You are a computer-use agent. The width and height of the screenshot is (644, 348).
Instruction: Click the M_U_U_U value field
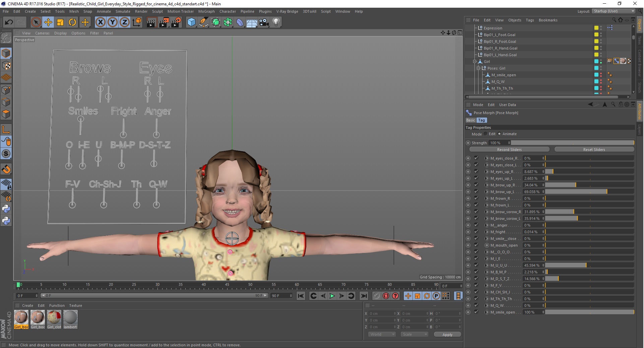click(534, 265)
